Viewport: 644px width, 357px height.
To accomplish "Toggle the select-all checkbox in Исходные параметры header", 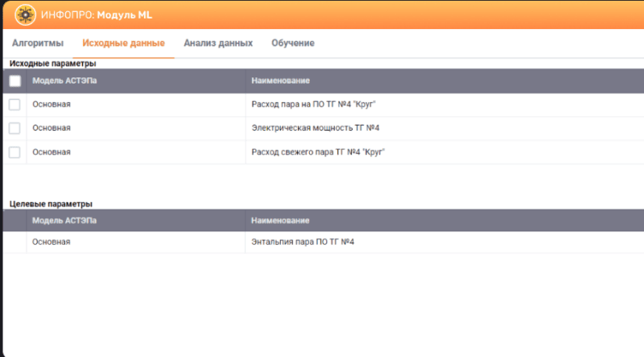I will (x=14, y=81).
